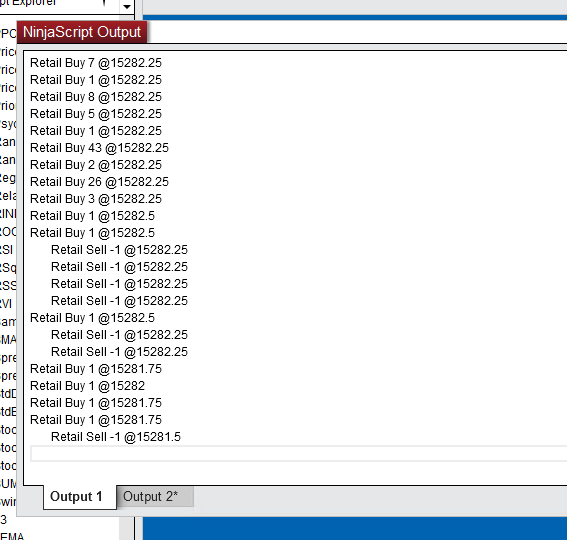Switch to the Output 1 tab
The height and width of the screenshot is (540, 567).
[x=80, y=497]
